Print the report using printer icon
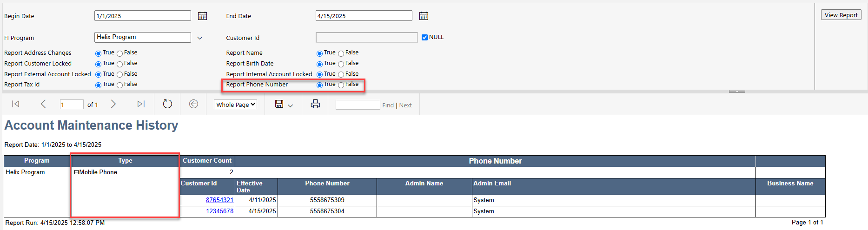This screenshot has width=868, height=230. point(315,104)
